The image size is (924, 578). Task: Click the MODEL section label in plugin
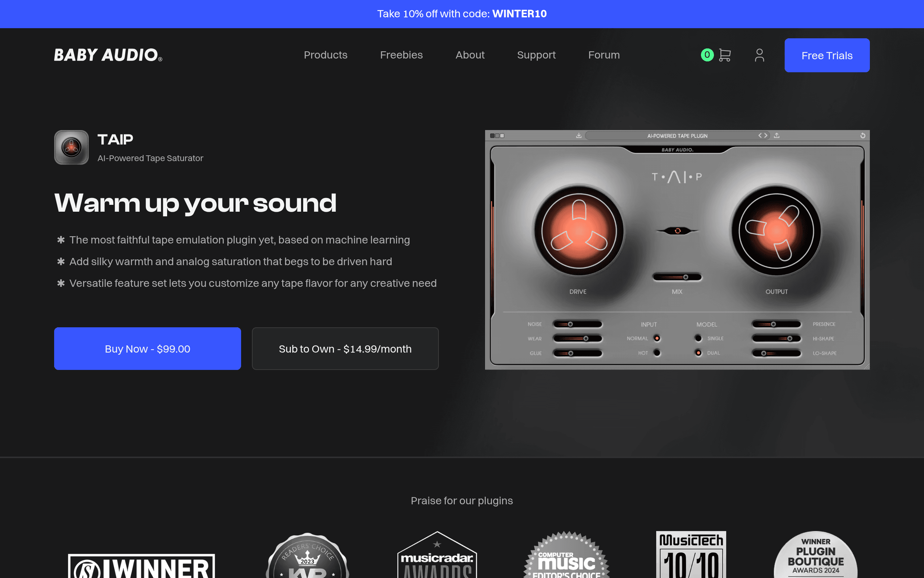pos(707,324)
